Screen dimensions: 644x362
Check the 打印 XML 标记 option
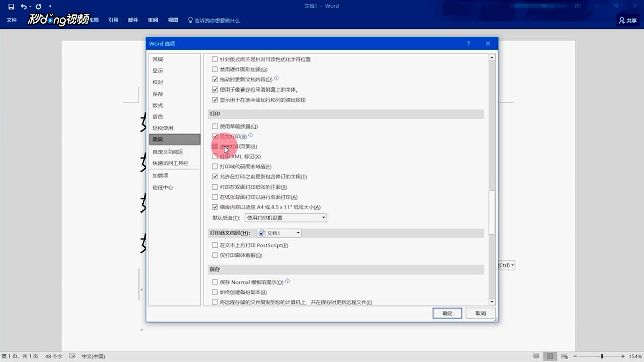click(215, 156)
